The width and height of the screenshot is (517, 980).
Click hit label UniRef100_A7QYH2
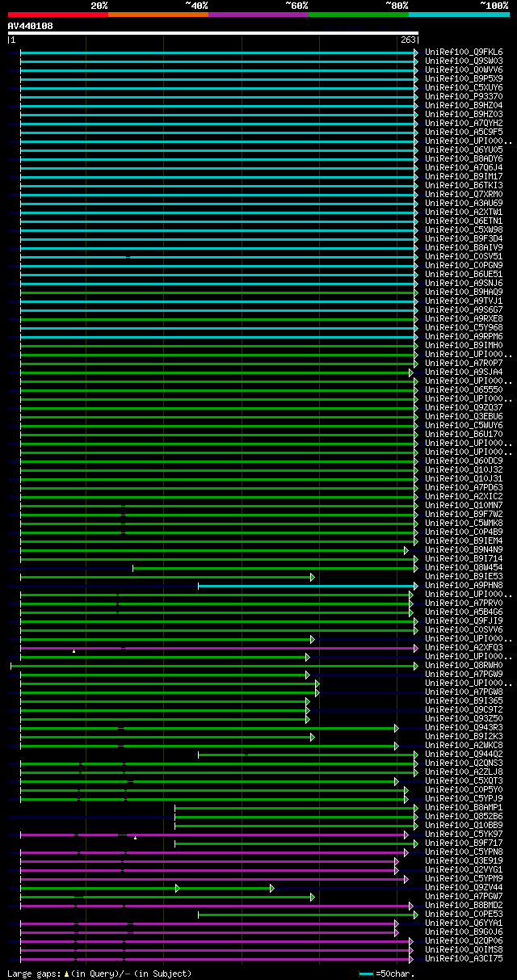(464, 123)
